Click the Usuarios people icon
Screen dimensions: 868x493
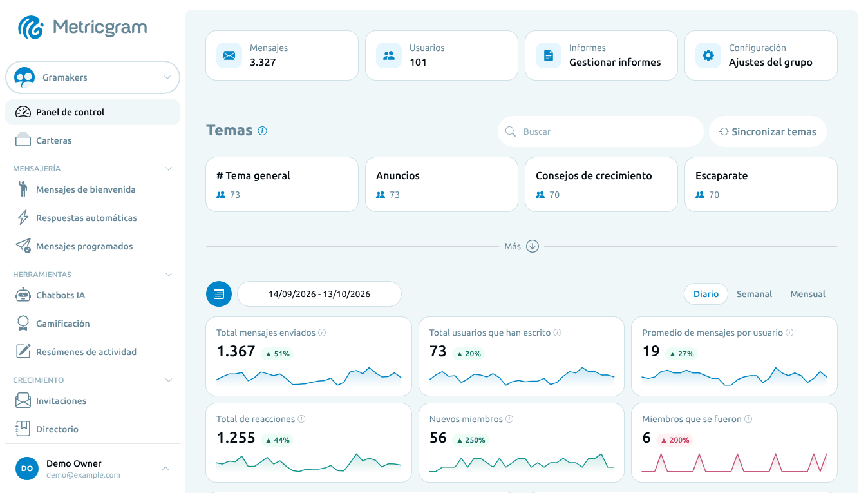pos(389,55)
